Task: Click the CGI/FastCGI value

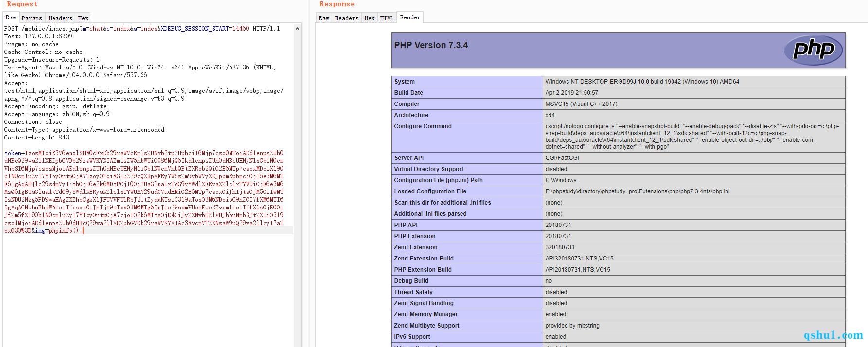Action: (x=562, y=158)
